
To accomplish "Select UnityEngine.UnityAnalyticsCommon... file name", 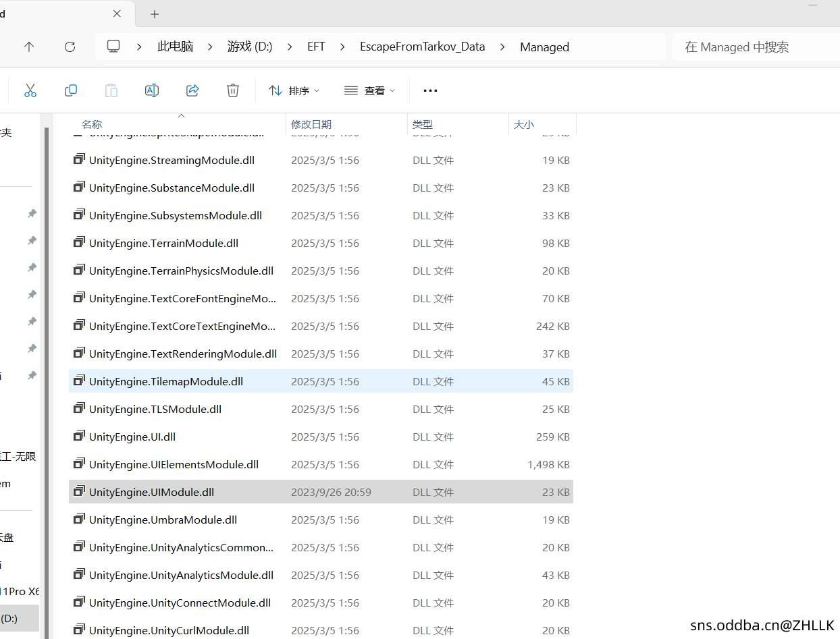I will point(181,547).
